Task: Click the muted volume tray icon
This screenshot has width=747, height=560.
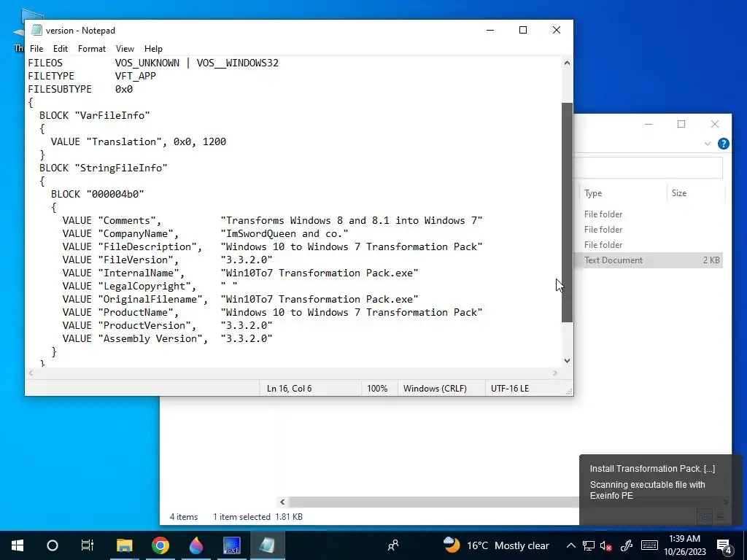Action: click(606, 545)
